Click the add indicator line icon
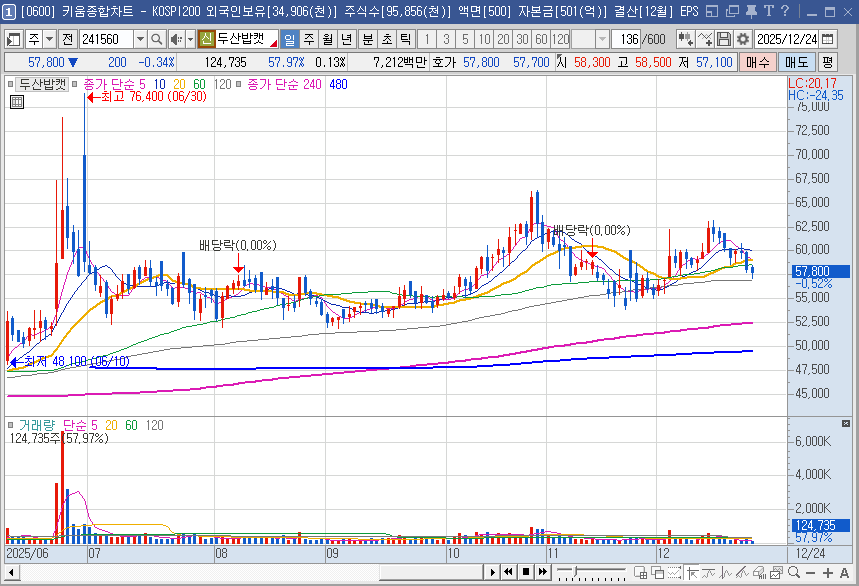859x586 pixels. pyautogui.click(x=705, y=39)
